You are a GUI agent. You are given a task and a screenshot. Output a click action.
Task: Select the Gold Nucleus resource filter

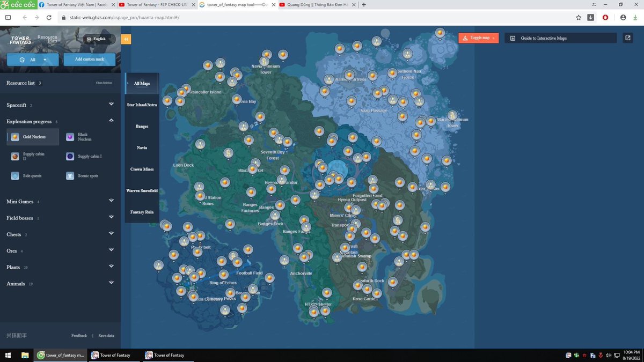33,137
